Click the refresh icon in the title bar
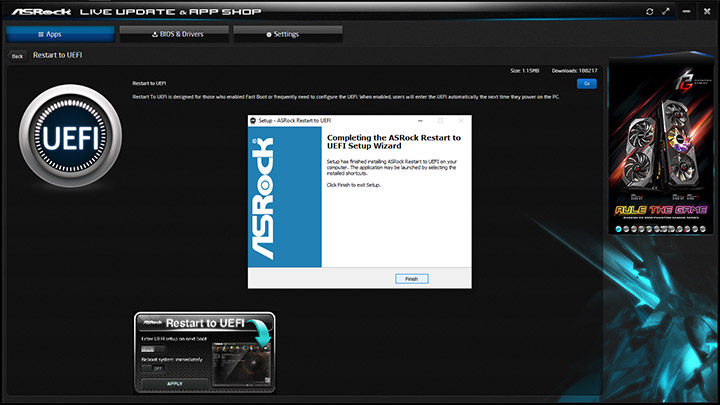The height and width of the screenshot is (405, 720). click(x=649, y=11)
